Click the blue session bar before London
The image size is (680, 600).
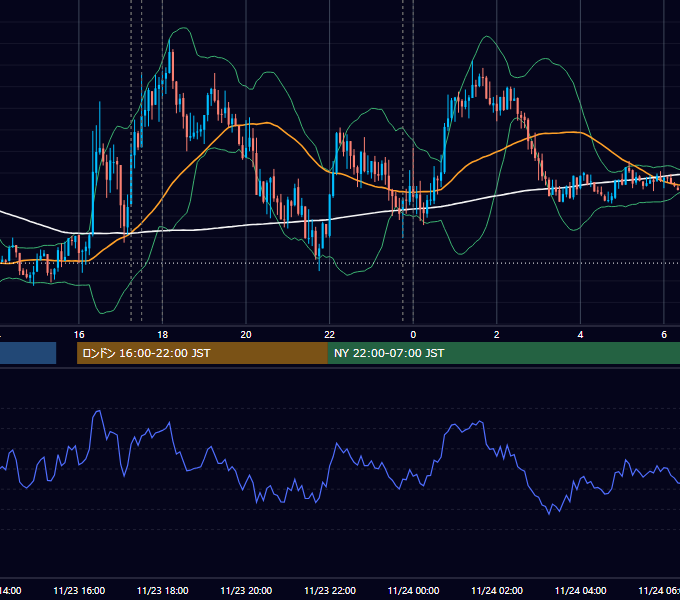point(28,353)
